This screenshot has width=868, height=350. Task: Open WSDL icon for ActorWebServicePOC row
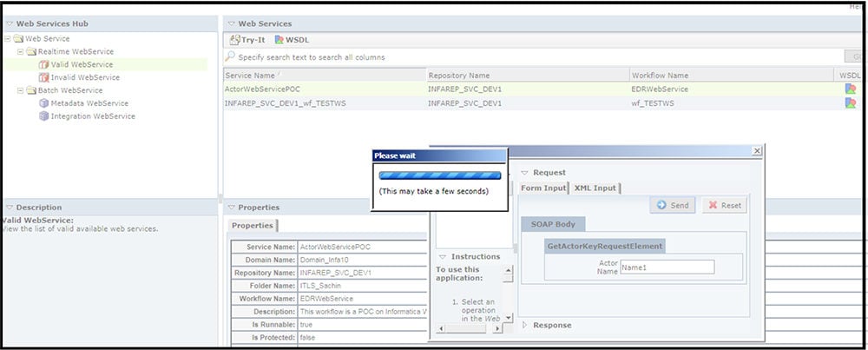pyautogui.click(x=851, y=89)
